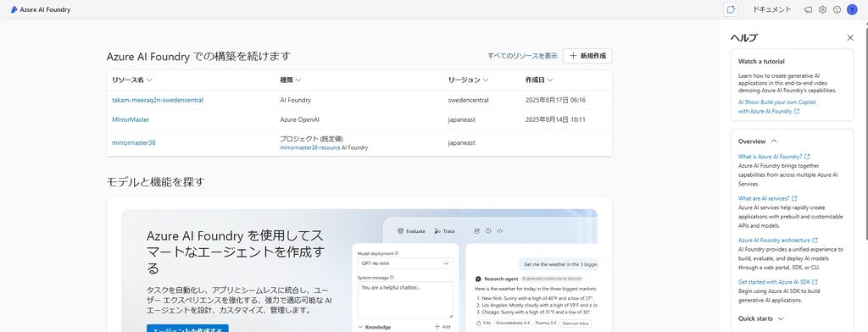The height and width of the screenshot is (332, 868).
Task: Click the 新規作成 button
Action: click(x=587, y=56)
